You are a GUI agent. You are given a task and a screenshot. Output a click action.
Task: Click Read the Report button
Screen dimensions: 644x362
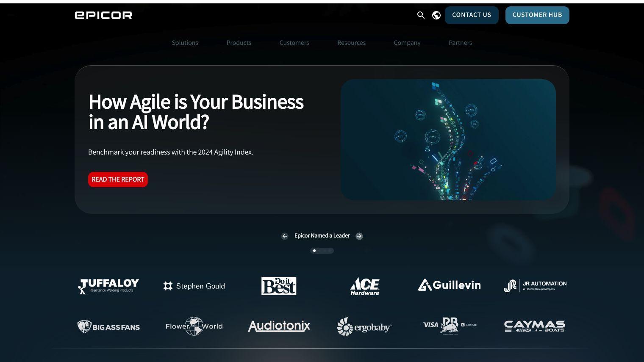tap(118, 180)
